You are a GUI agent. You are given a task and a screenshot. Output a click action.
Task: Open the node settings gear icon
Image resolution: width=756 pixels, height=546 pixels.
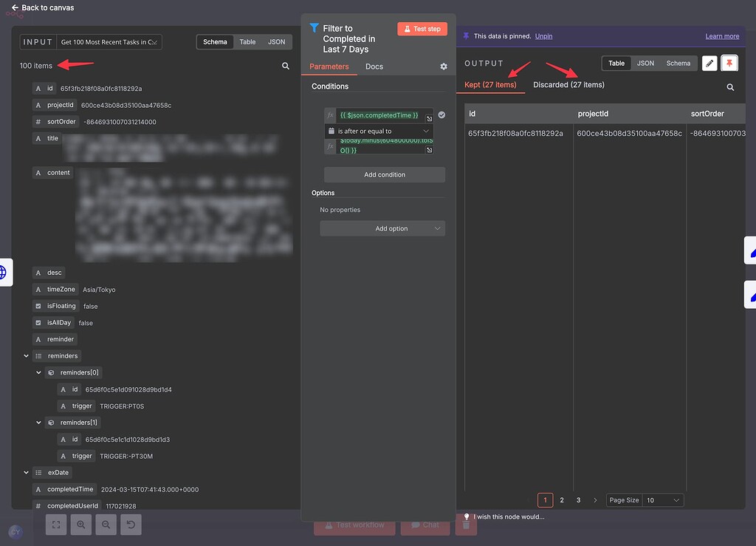443,66
